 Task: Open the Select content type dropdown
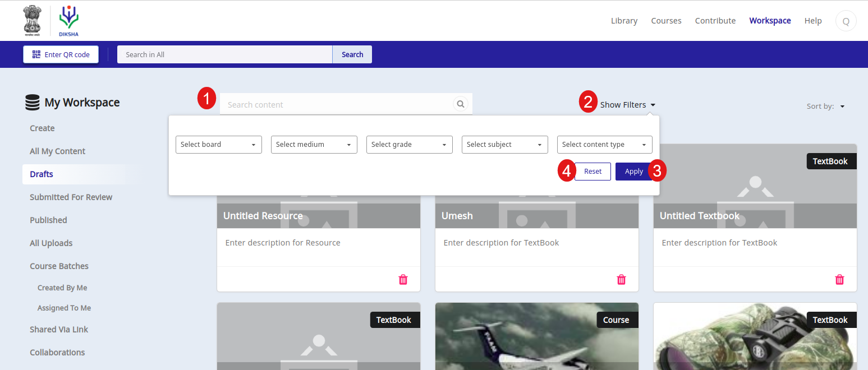[x=604, y=145]
